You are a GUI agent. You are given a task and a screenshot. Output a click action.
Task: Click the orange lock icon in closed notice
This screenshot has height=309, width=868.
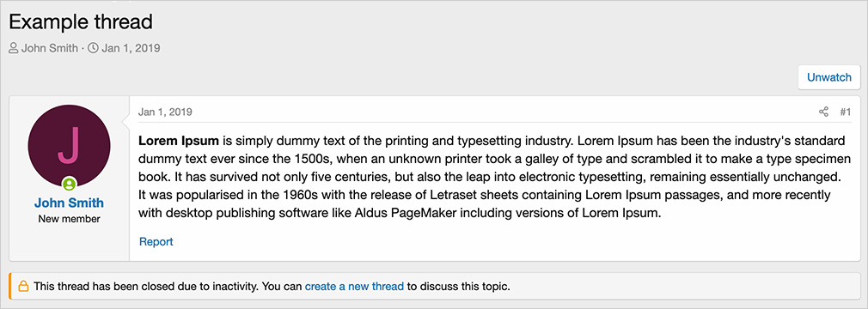coord(23,287)
